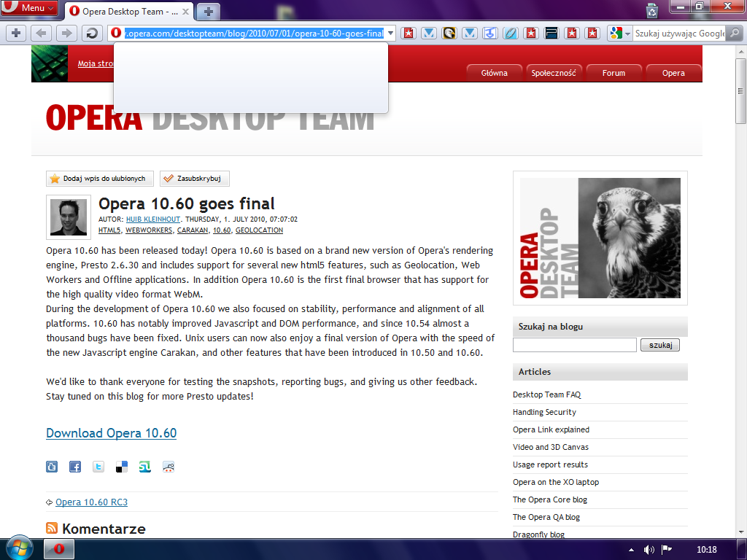Share the post on Twitter icon
Screen dimensions: 747x560
[98, 467]
